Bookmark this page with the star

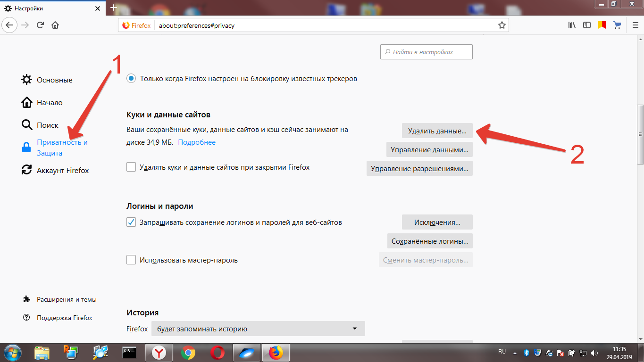click(x=502, y=25)
